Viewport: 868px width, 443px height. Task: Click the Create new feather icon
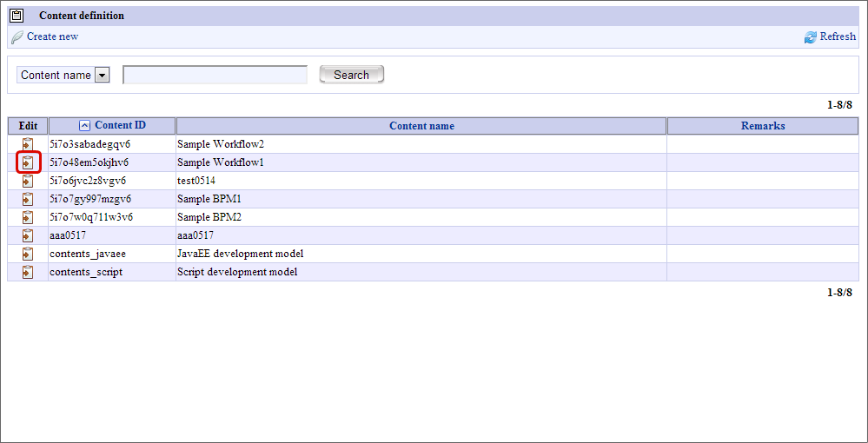click(17, 37)
